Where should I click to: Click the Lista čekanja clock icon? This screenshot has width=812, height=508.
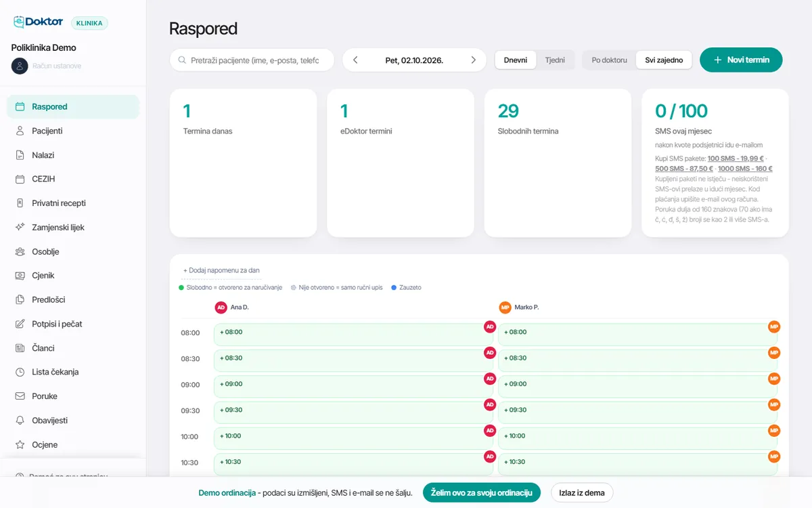20,372
